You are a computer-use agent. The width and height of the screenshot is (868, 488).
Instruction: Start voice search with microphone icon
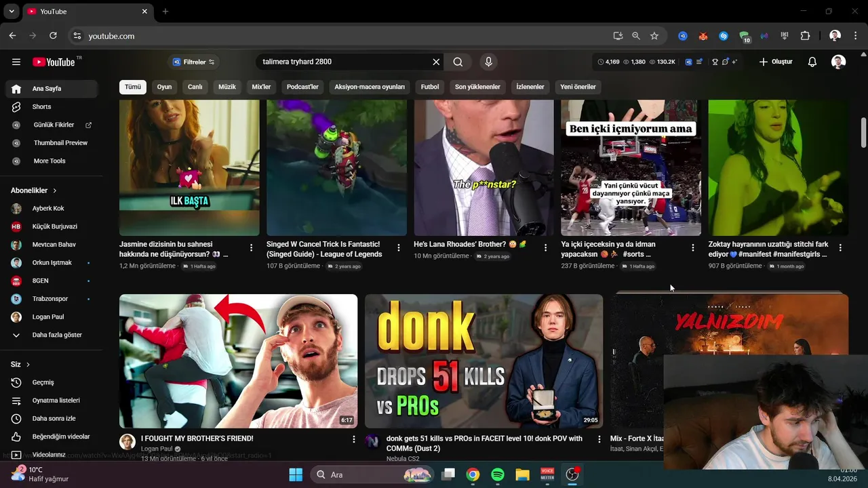[488, 62]
